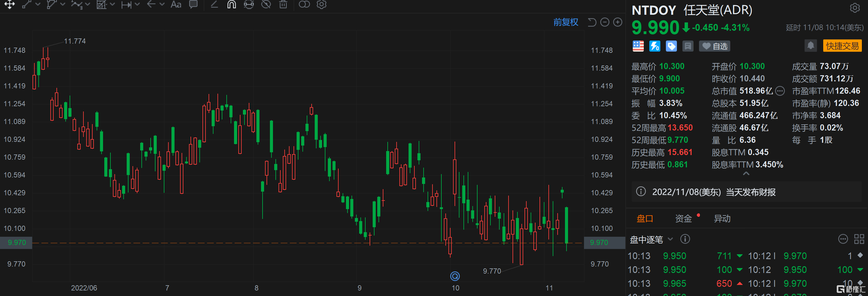Switch tick list to grid layout
The width and height of the screenshot is (868, 296).
(859, 239)
